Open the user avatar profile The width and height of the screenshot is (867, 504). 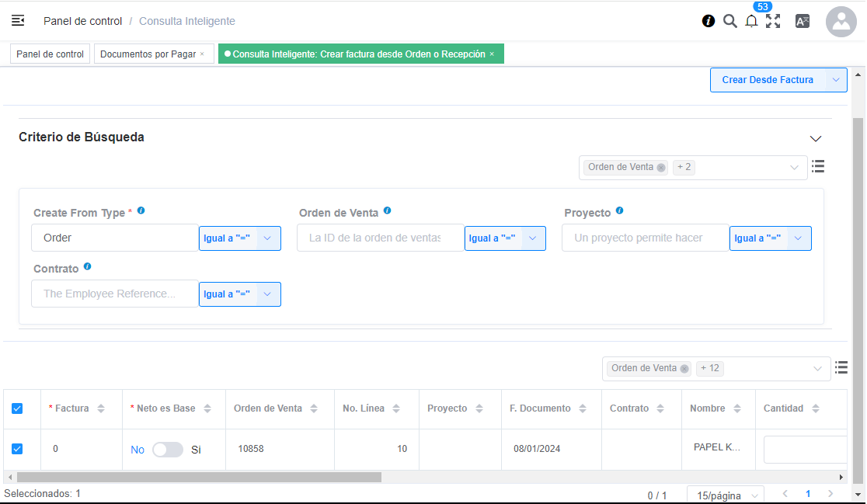(x=841, y=22)
